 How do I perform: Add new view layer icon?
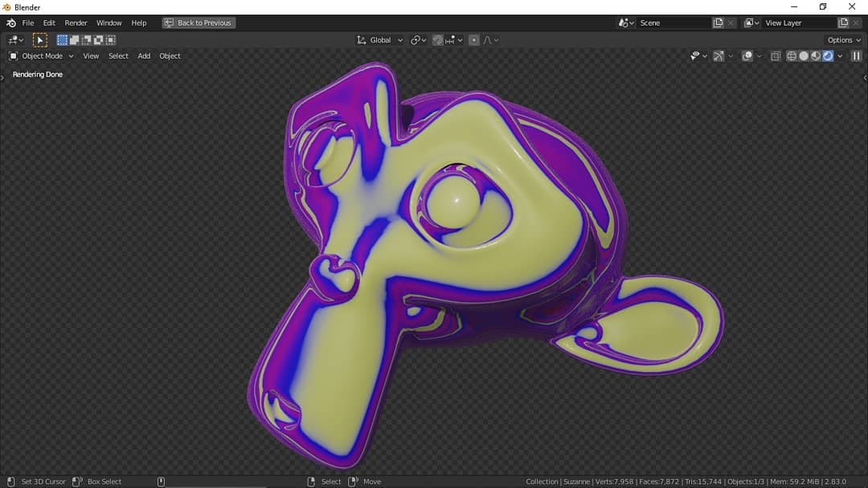pos(843,23)
